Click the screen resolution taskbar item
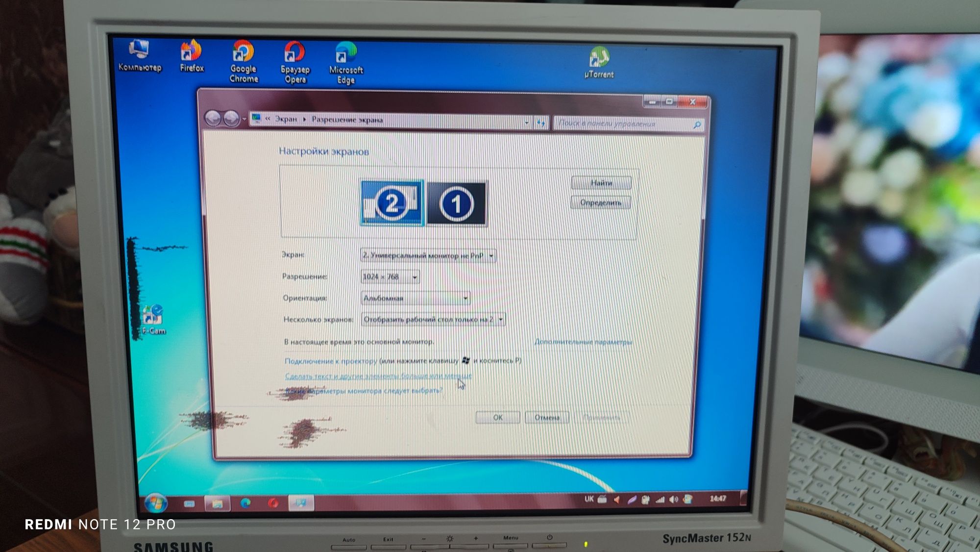980x552 pixels. pos(301,503)
